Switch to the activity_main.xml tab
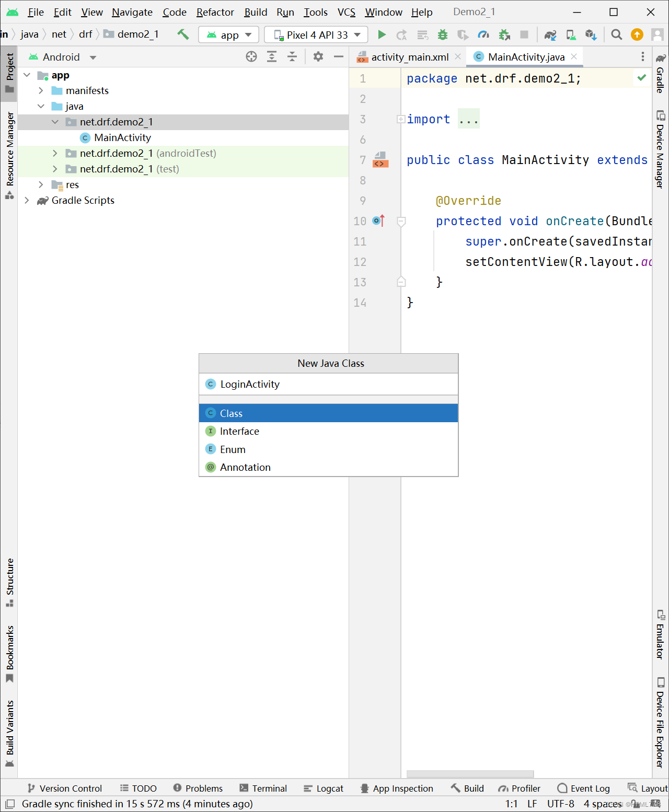Image resolution: width=669 pixels, height=812 pixels. point(410,57)
